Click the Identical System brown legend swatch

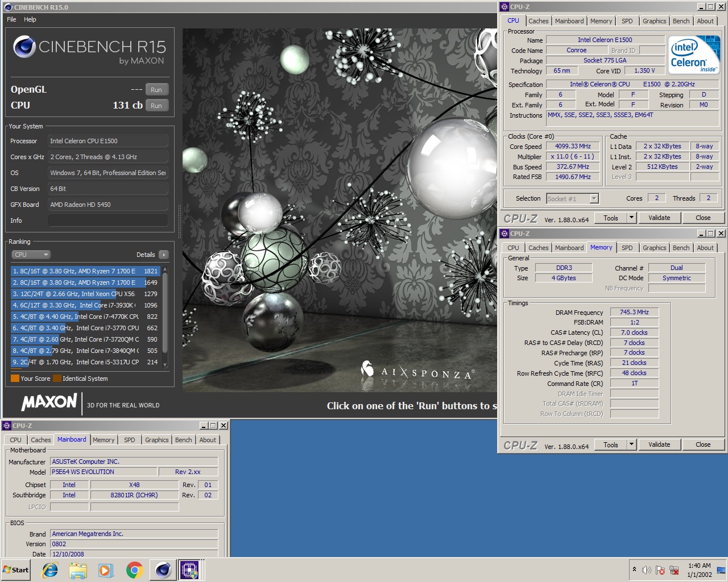(57, 378)
